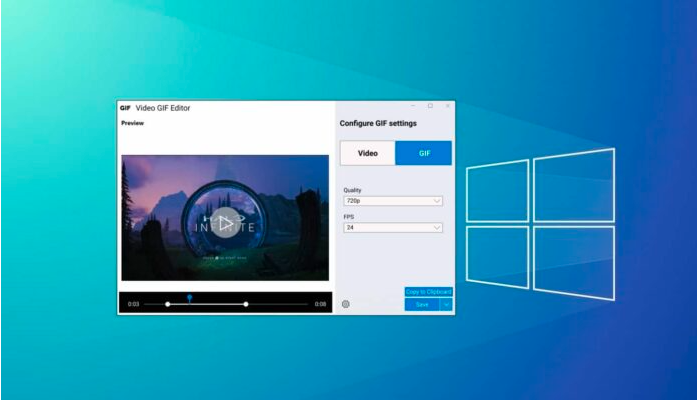This screenshot has height=400, width=697.
Task: Switch to the GIF tab
Action: [424, 153]
